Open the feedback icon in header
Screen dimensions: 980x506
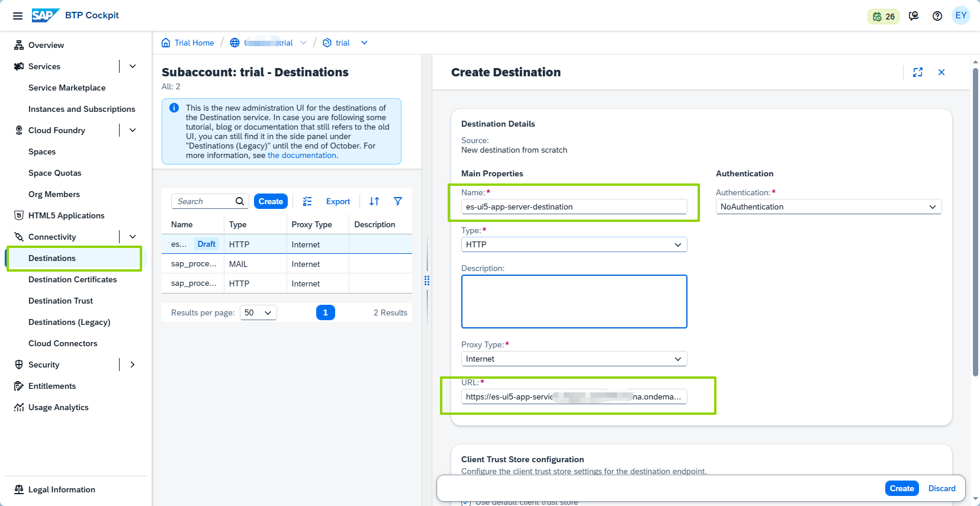point(914,16)
